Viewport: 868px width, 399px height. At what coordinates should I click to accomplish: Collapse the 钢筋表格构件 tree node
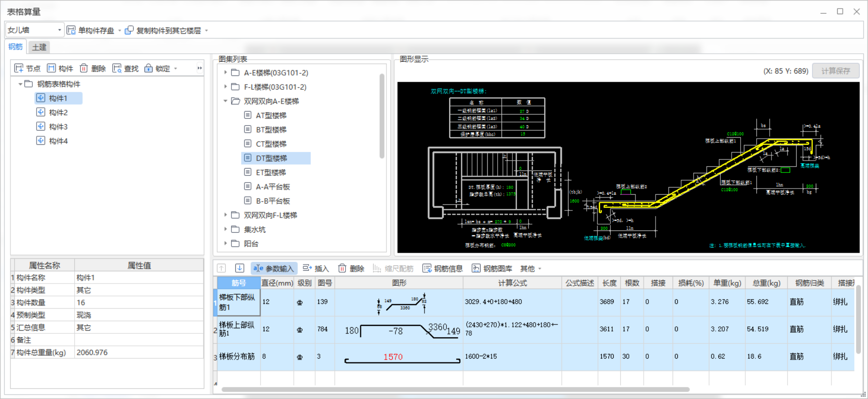point(20,84)
